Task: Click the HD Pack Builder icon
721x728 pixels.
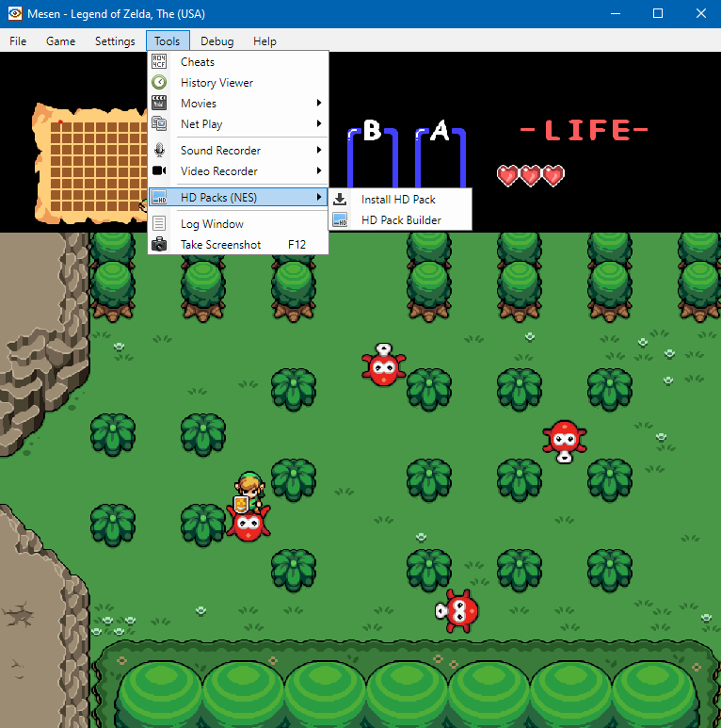Action: point(340,219)
